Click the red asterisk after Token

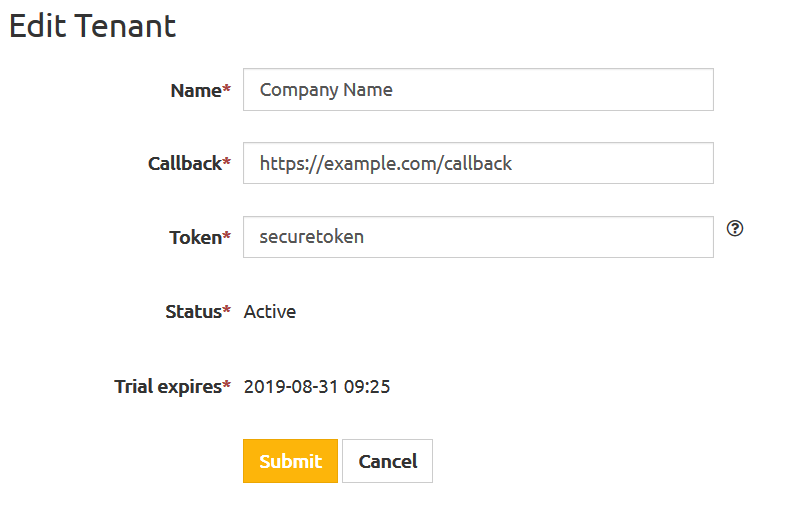tap(227, 235)
